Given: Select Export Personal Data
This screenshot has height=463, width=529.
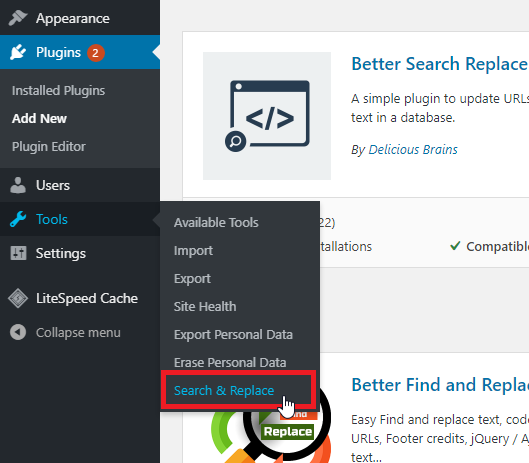Looking at the screenshot, I should [x=233, y=334].
